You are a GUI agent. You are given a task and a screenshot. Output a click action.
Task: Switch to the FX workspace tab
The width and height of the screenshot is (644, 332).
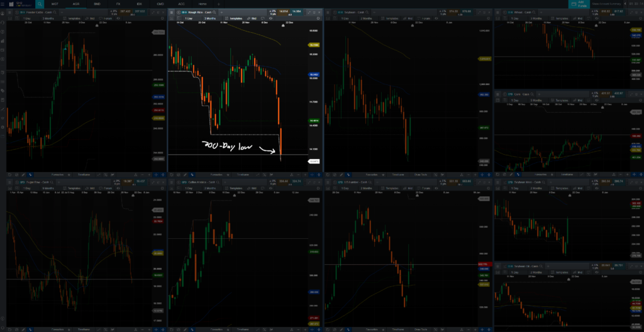(118, 4)
